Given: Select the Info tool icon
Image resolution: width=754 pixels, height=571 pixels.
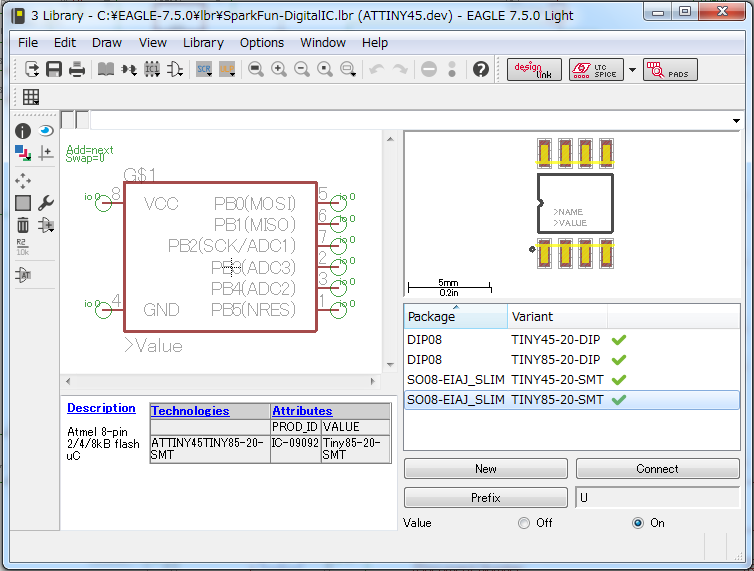Looking at the screenshot, I should coord(23,131).
